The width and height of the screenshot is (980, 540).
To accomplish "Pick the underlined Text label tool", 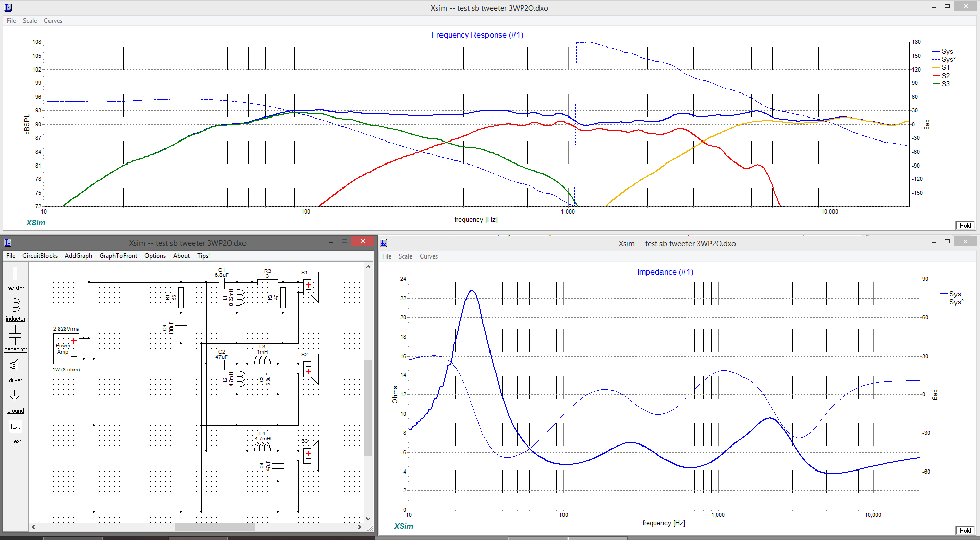I will 16,441.
